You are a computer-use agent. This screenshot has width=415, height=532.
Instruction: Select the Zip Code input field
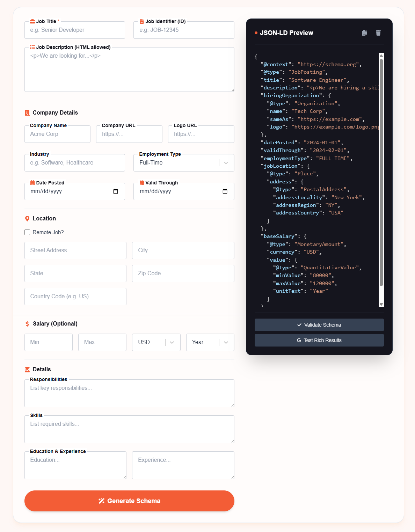coord(183,274)
